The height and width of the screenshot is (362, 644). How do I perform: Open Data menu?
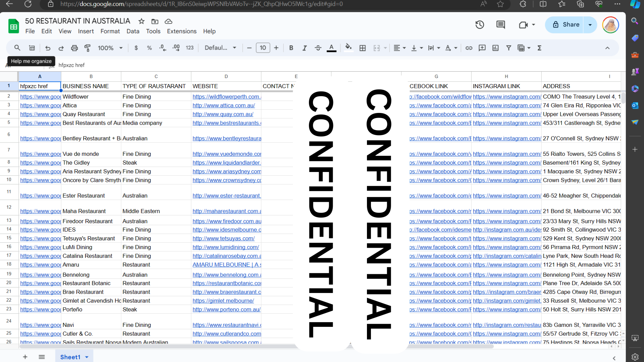(x=133, y=31)
